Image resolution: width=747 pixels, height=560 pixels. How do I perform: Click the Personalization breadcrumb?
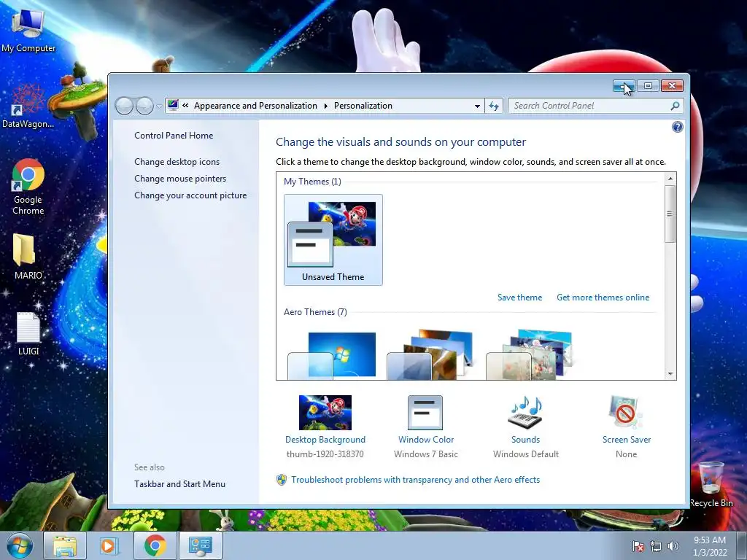click(363, 106)
